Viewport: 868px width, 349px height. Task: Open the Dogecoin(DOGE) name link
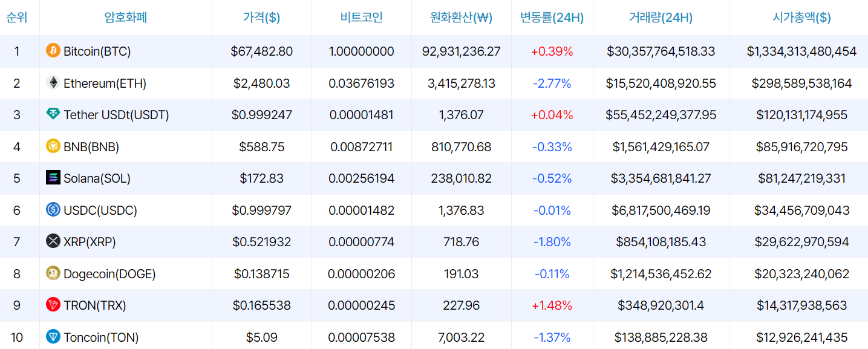pos(109,274)
